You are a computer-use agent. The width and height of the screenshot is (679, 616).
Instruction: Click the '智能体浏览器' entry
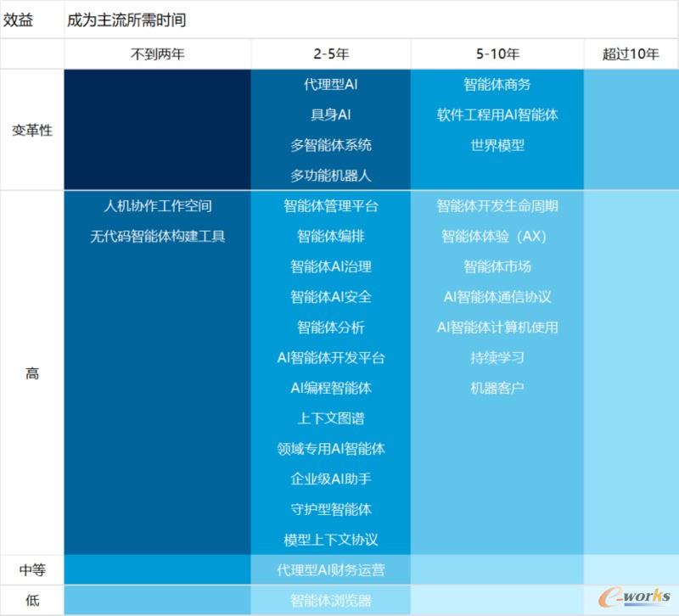(331, 600)
